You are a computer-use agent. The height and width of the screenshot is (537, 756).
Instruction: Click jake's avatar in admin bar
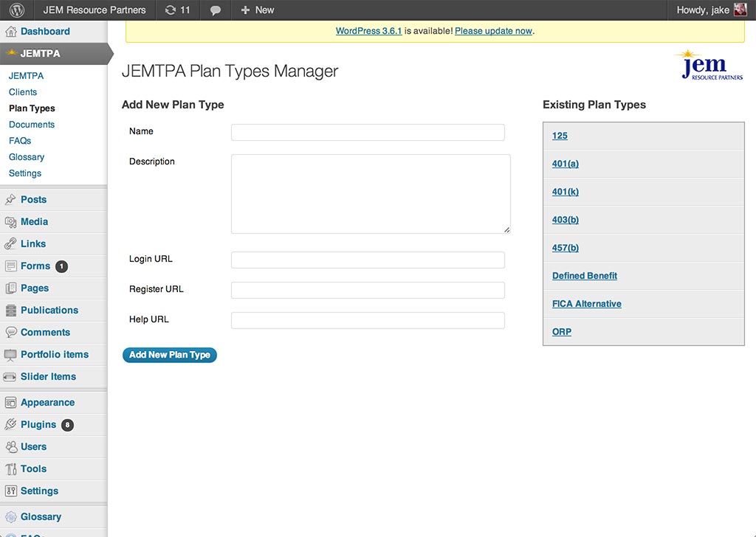pos(740,10)
